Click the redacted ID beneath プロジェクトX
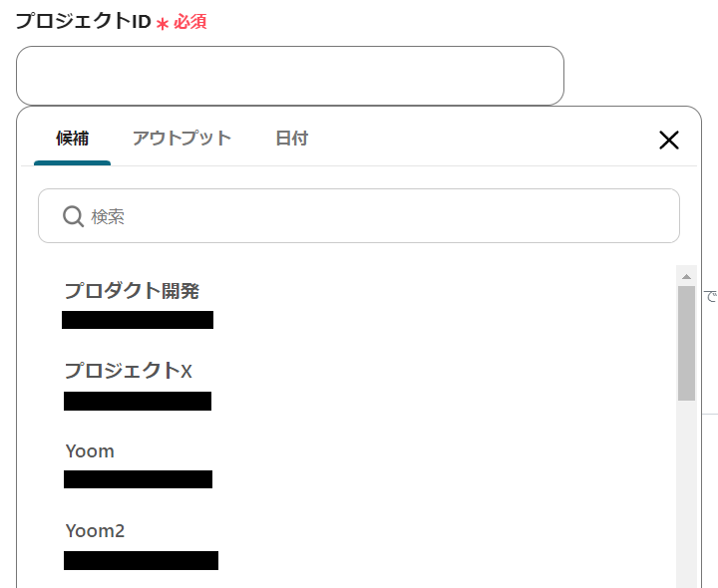 click(x=138, y=401)
